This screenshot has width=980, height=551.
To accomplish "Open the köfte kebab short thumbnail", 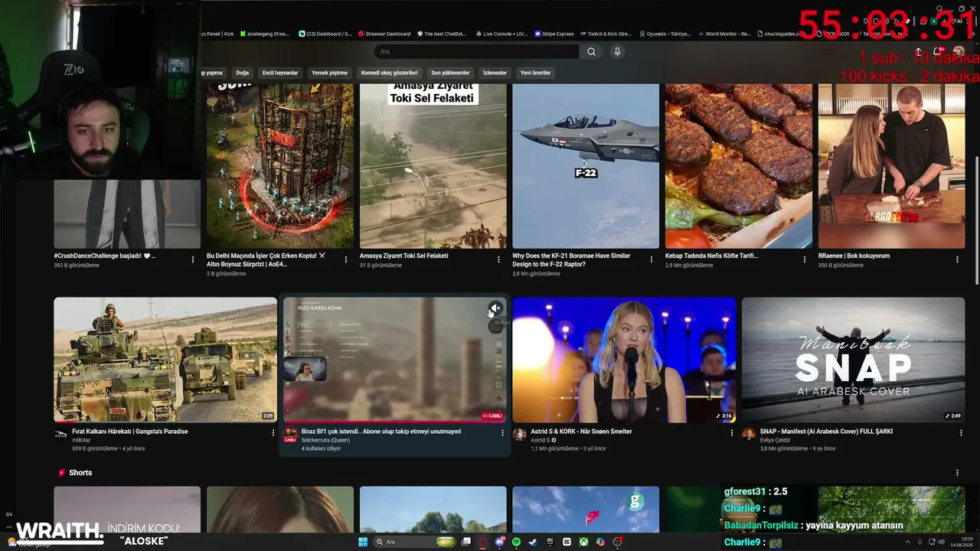I will click(739, 166).
